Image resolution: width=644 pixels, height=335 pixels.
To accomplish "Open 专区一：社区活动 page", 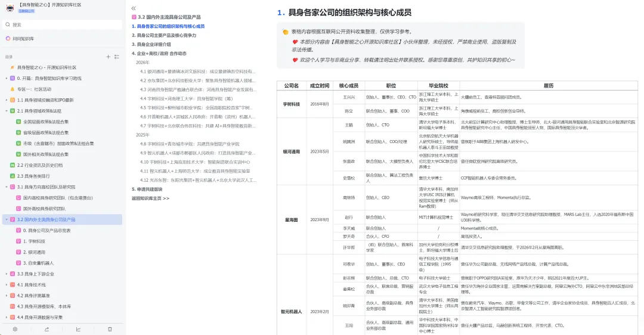I will click(34, 89).
